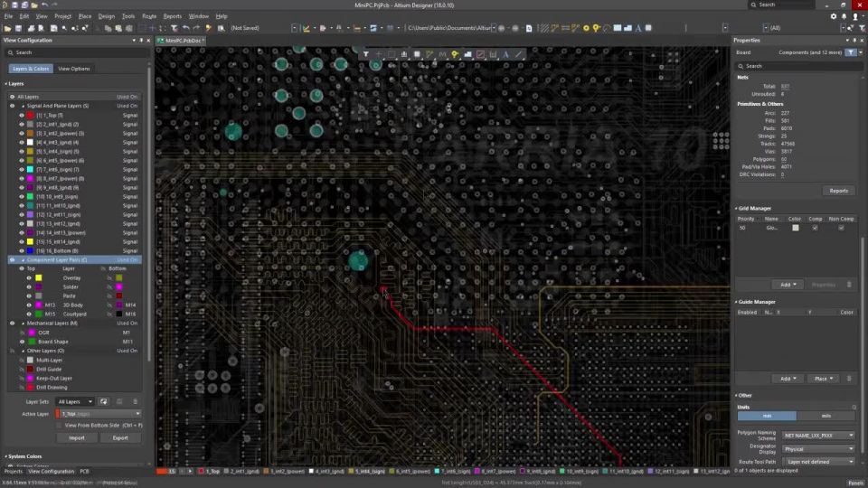Click the notifications bell icon at top right

coord(844,16)
